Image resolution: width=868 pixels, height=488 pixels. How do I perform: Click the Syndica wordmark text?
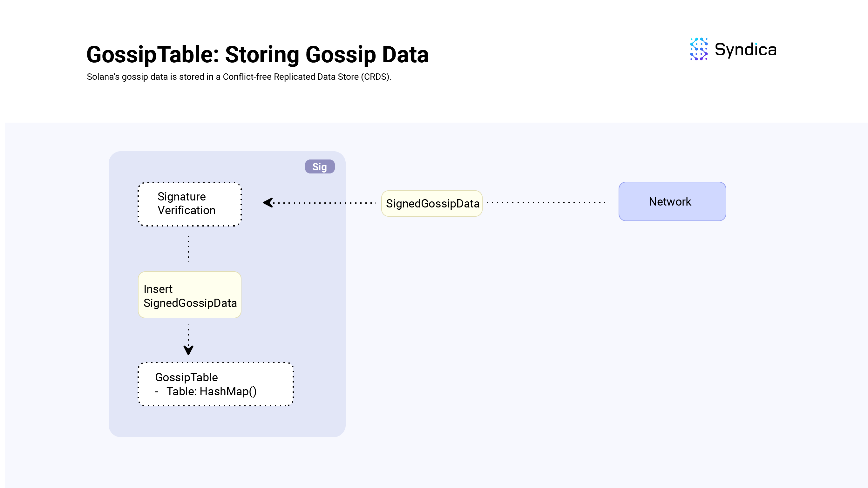click(746, 50)
